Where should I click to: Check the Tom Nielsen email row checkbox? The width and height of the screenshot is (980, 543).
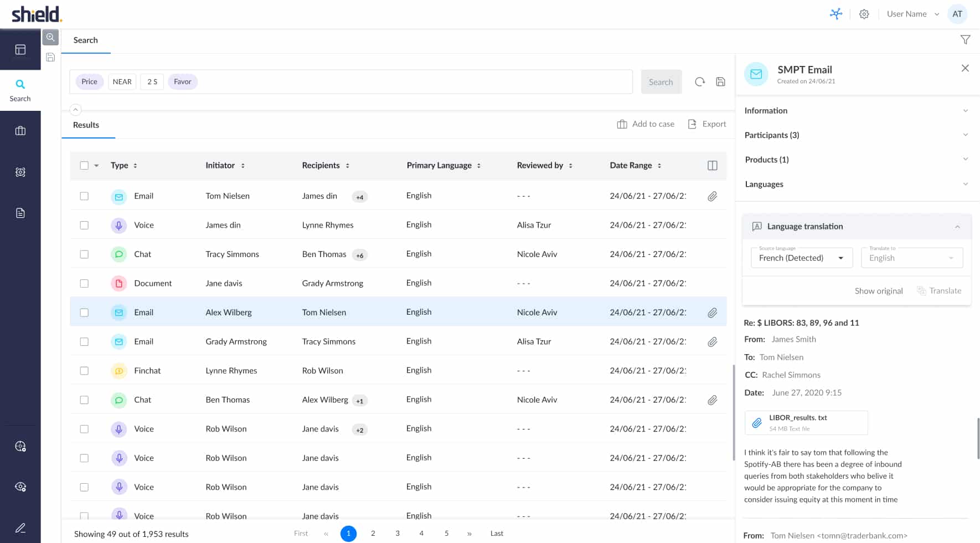click(x=84, y=196)
